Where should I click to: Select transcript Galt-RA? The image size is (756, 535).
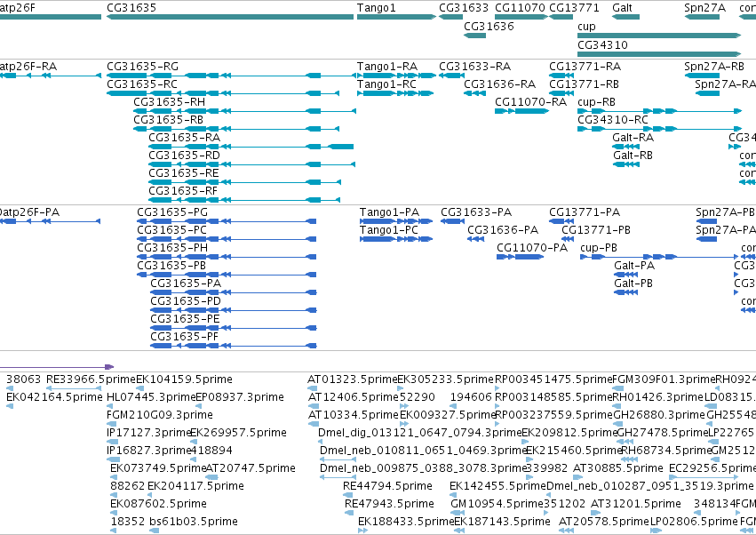point(625,147)
